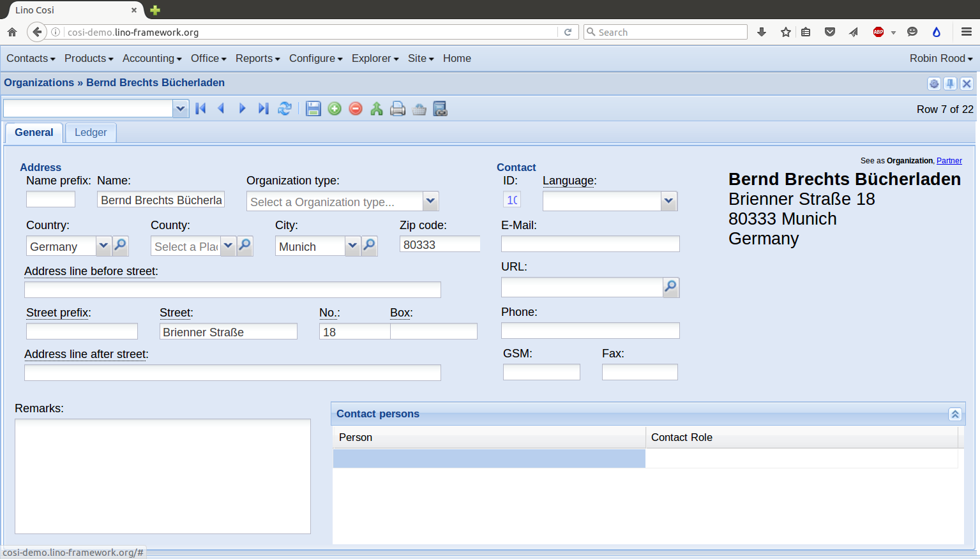The height and width of the screenshot is (559, 980).
Task: Click into Remarks text area
Action: point(163,476)
